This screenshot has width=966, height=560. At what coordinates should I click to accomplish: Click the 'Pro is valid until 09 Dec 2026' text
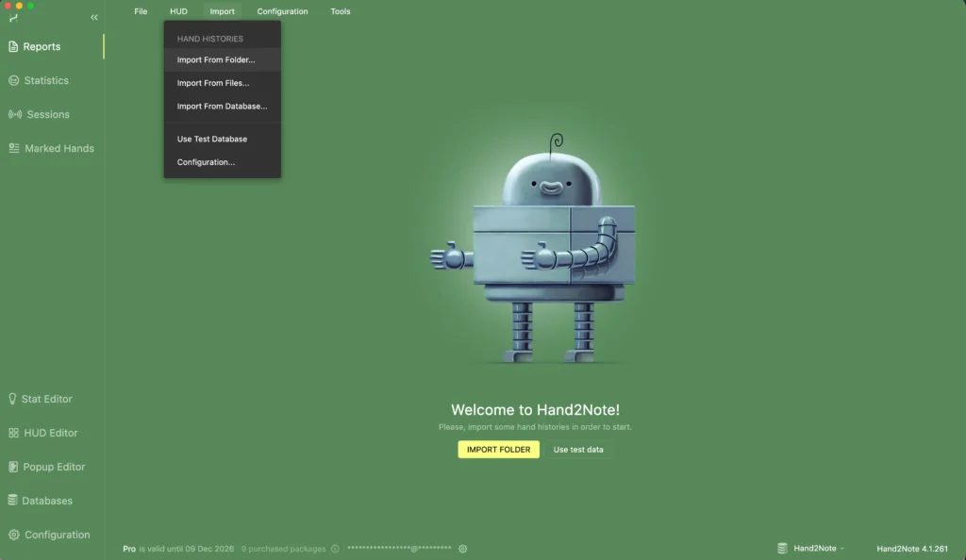point(178,549)
